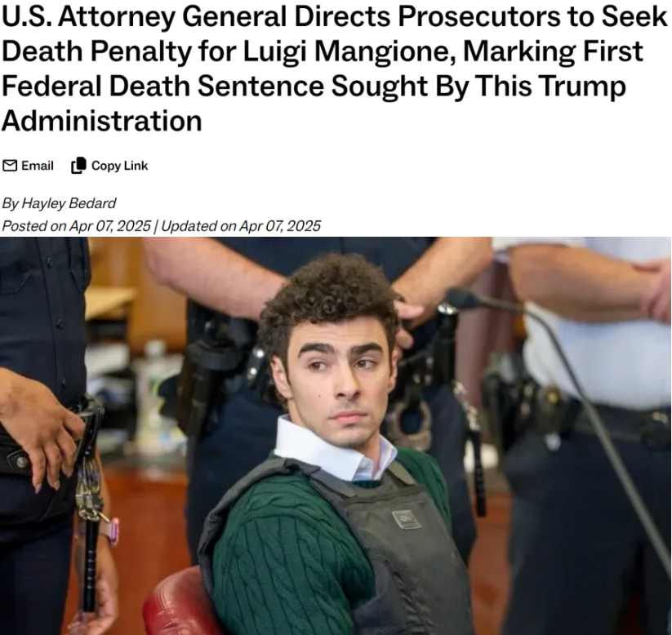Screen dimensions: 672x635
Task: Click the handcuffs on the officer's belt
Action: coord(409,424)
